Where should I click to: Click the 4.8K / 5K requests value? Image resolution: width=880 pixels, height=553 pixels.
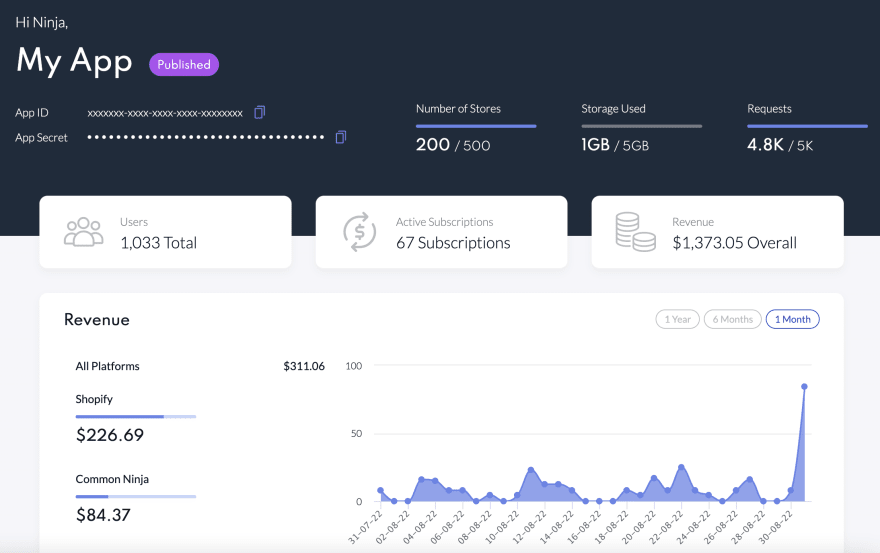click(780, 145)
